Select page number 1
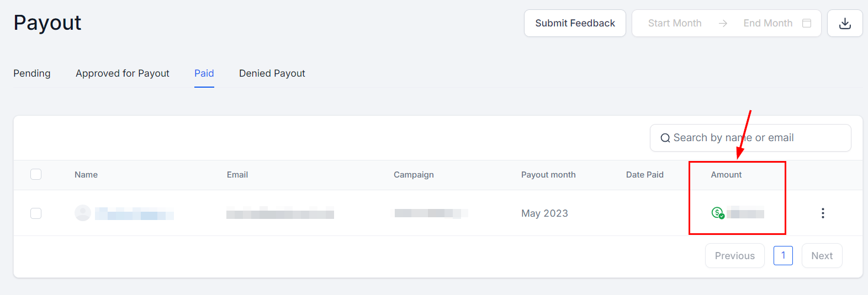Viewport: 868px width, 295px height. (783, 256)
